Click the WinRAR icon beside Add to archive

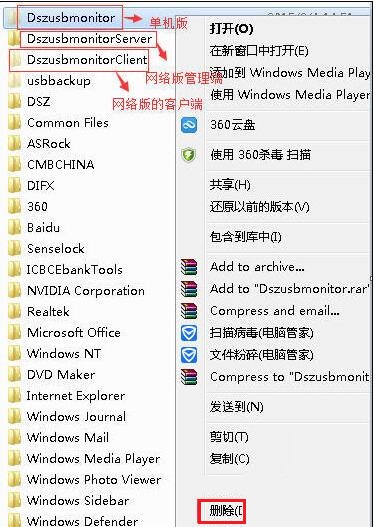point(189,267)
